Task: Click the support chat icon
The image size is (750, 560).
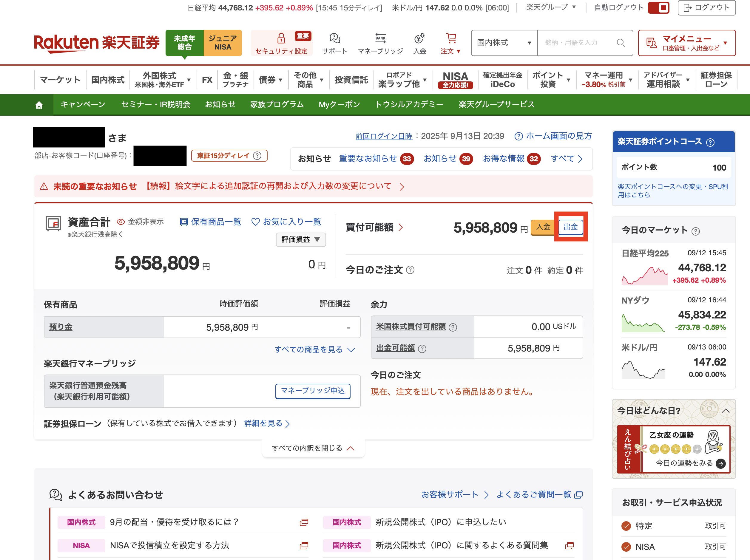Action: click(x=335, y=38)
